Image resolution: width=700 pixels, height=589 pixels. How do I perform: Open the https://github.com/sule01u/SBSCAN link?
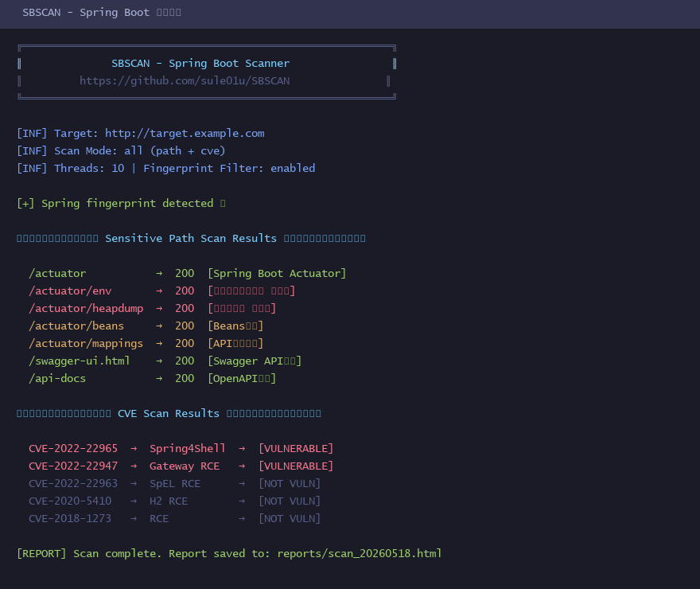pyautogui.click(x=185, y=81)
